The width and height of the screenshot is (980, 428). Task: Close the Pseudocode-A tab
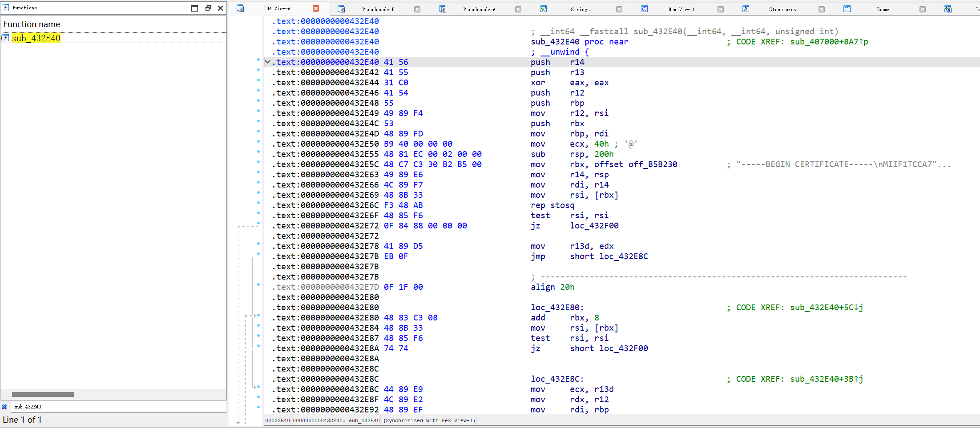(518, 9)
